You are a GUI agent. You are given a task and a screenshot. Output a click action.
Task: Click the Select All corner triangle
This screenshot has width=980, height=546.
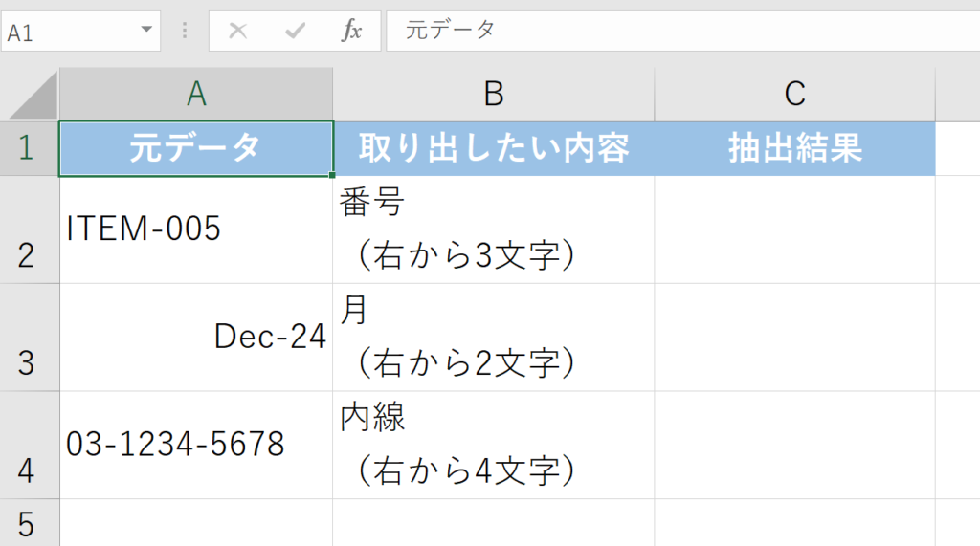(x=33, y=96)
